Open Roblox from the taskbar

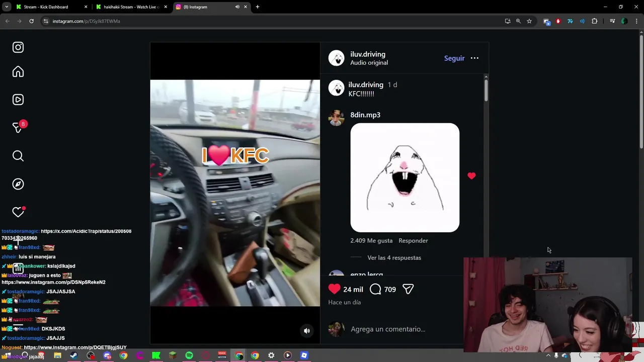pyautogui.click(x=304, y=356)
